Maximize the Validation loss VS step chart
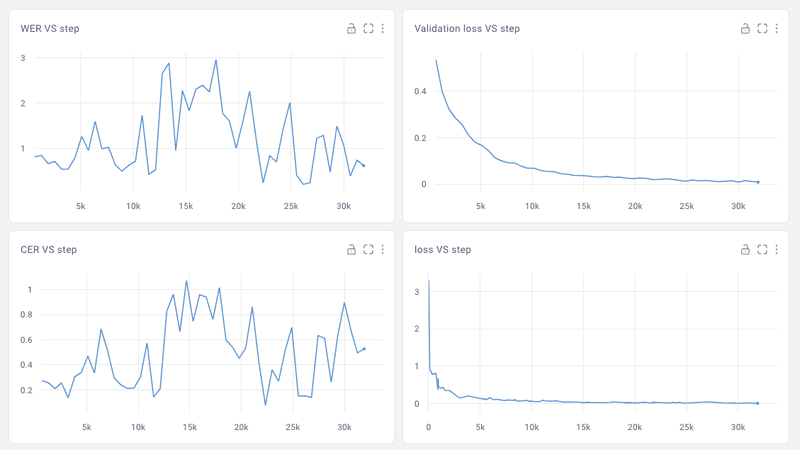800x450 pixels. click(x=762, y=29)
